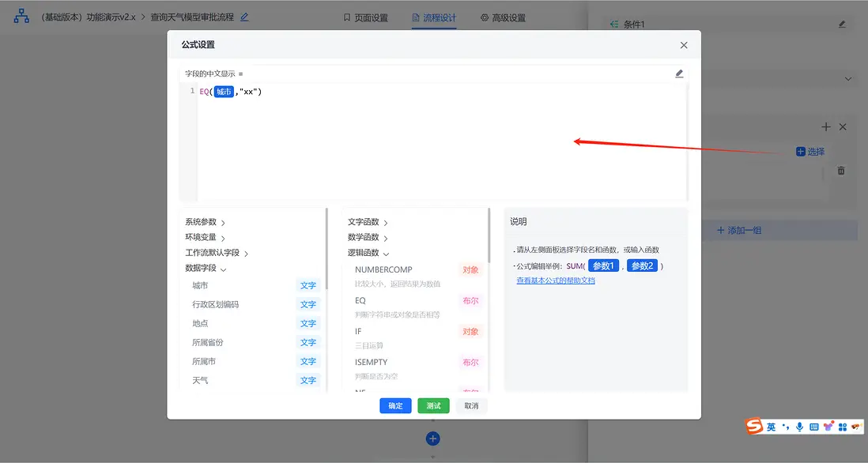868x463 pixels.
Task: Click the 城市 tag in the formula editor
Action: tap(225, 92)
